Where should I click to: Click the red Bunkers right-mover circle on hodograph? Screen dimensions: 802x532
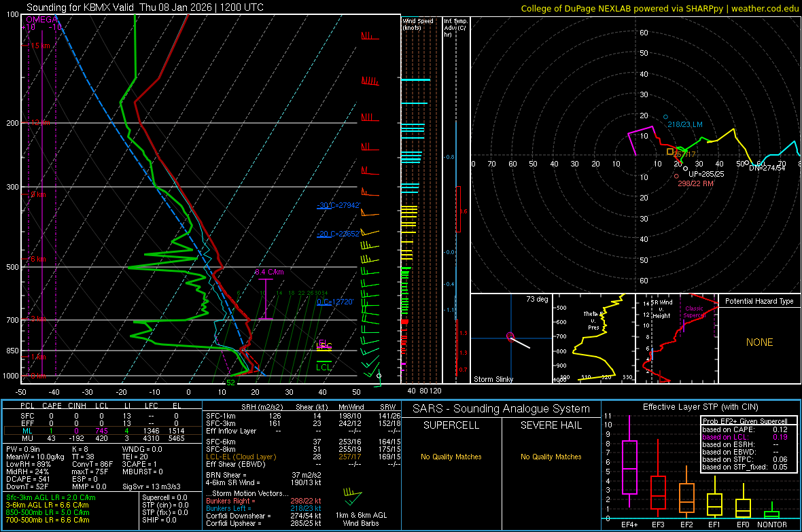[x=676, y=176]
